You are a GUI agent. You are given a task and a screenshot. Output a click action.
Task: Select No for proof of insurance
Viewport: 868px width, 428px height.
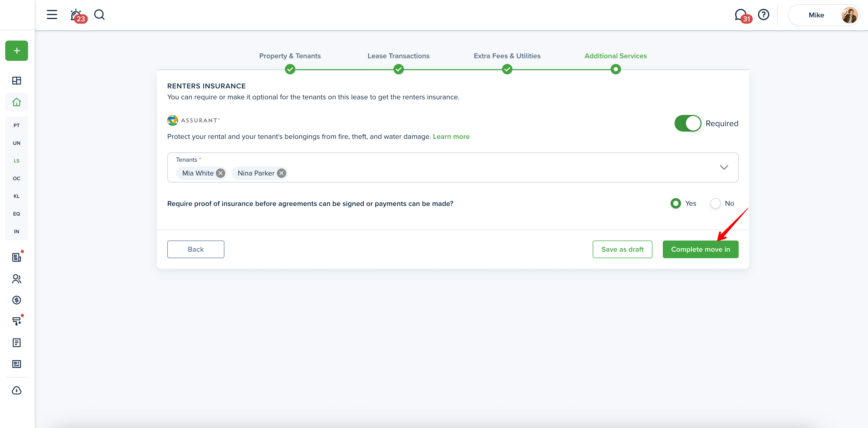715,203
